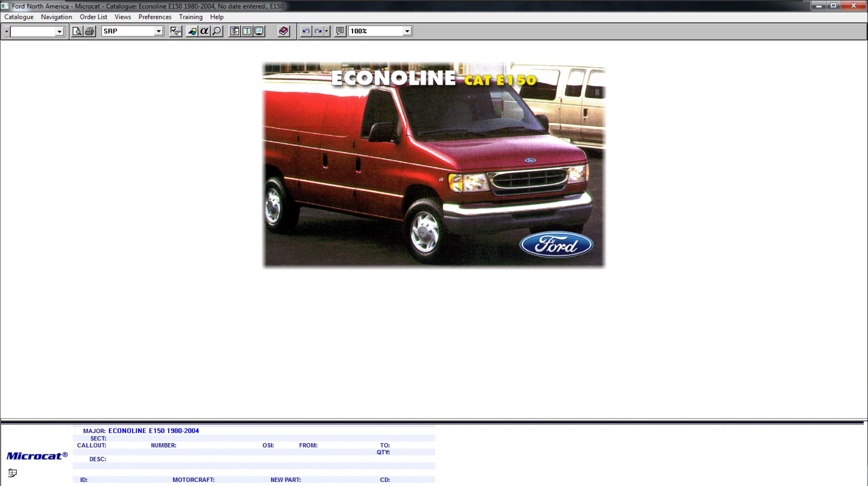Image resolution: width=868 pixels, height=486 pixels.
Task: Click the empty combo box input field
Action: click(x=33, y=31)
